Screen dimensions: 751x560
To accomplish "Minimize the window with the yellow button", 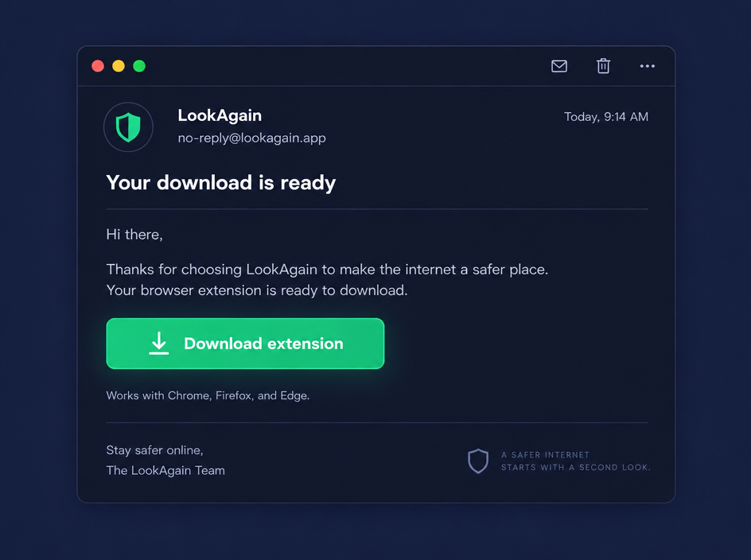I will (x=119, y=66).
